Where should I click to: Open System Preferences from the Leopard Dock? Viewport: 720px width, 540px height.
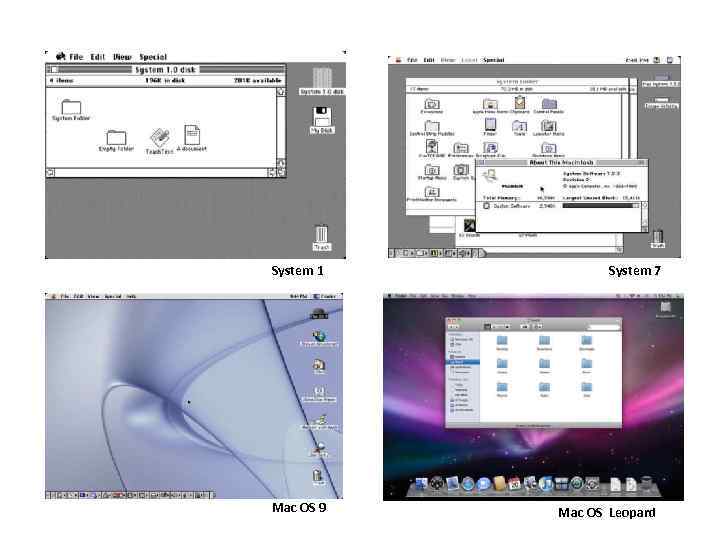click(592, 484)
